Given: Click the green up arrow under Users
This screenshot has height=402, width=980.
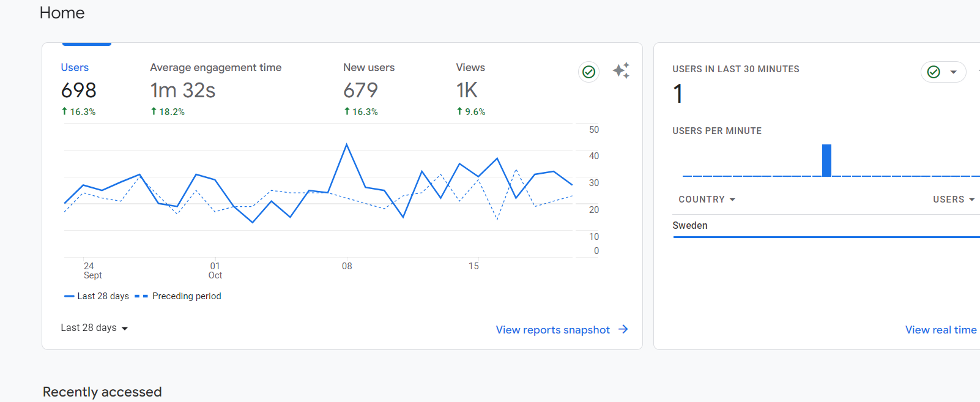Looking at the screenshot, I should pyautogui.click(x=64, y=111).
